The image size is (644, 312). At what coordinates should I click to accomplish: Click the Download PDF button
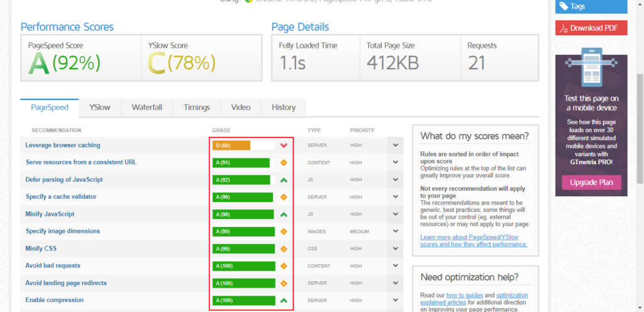(591, 28)
